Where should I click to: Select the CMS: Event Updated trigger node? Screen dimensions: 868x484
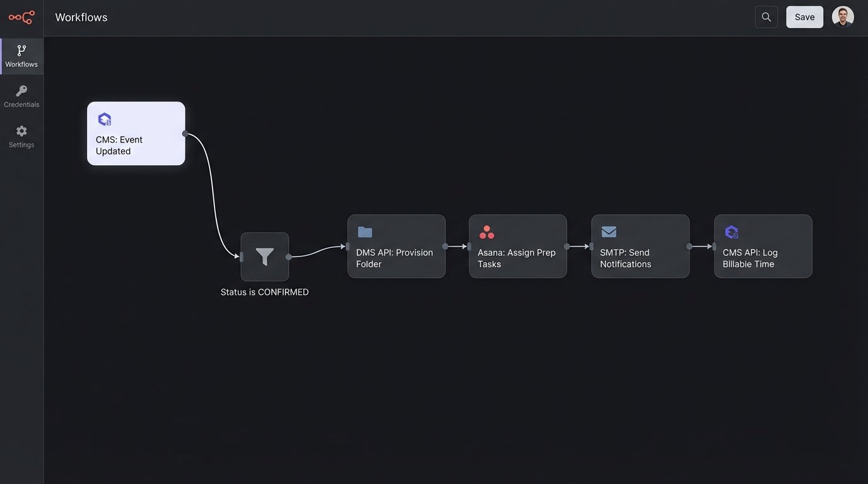pos(136,133)
